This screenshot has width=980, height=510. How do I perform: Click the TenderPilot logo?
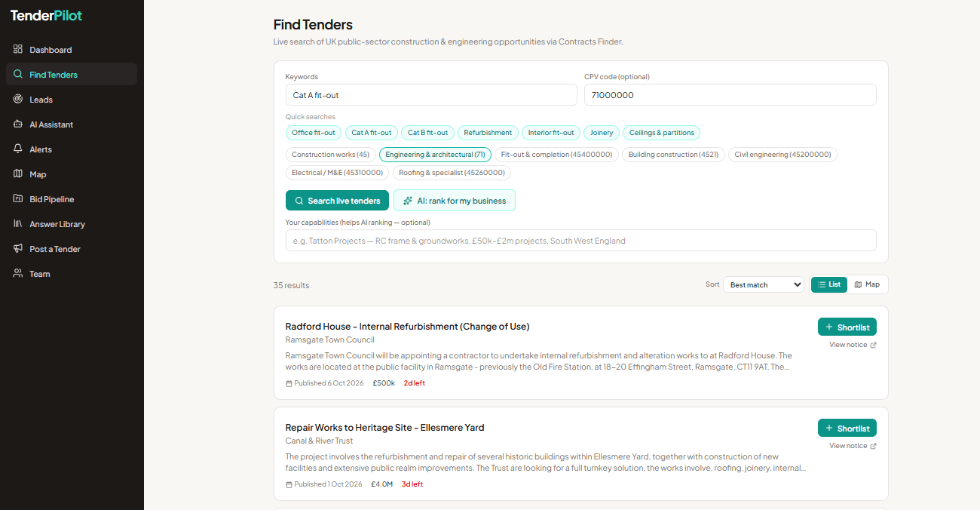coord(46,16)
